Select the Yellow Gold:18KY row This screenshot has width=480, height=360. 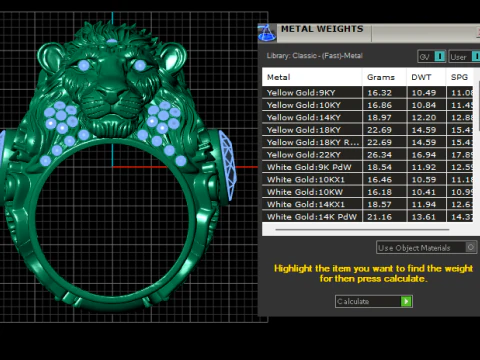coord(368,130)
